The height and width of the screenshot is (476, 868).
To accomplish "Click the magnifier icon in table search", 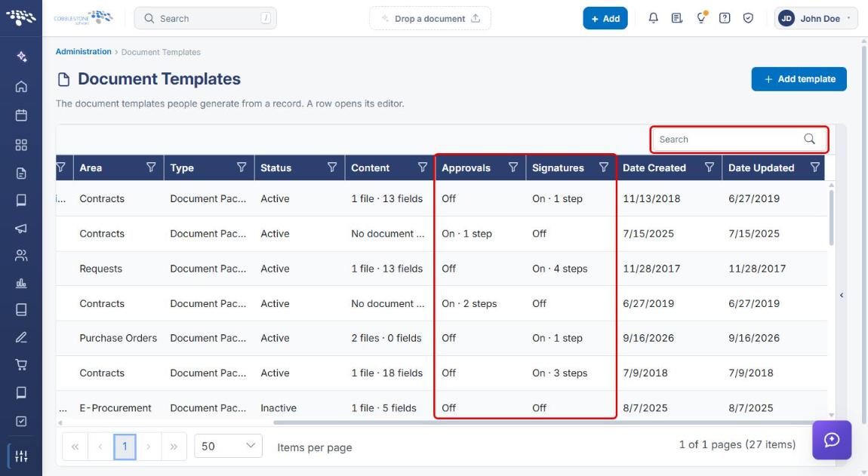I will pos(809,139).
